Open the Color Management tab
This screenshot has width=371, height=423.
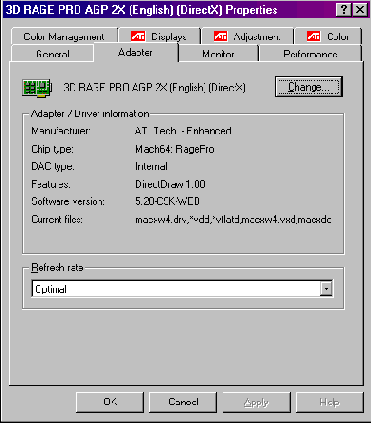tap(64, 36)
